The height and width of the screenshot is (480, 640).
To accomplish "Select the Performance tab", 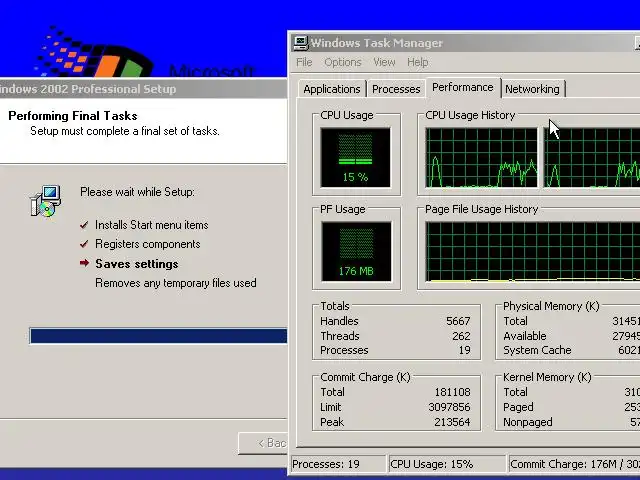I will tap(463, 87).
